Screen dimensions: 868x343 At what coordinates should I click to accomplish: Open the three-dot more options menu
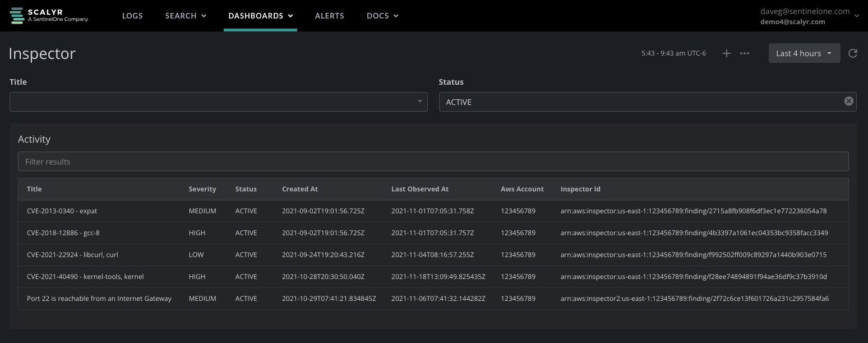point(745,53)
